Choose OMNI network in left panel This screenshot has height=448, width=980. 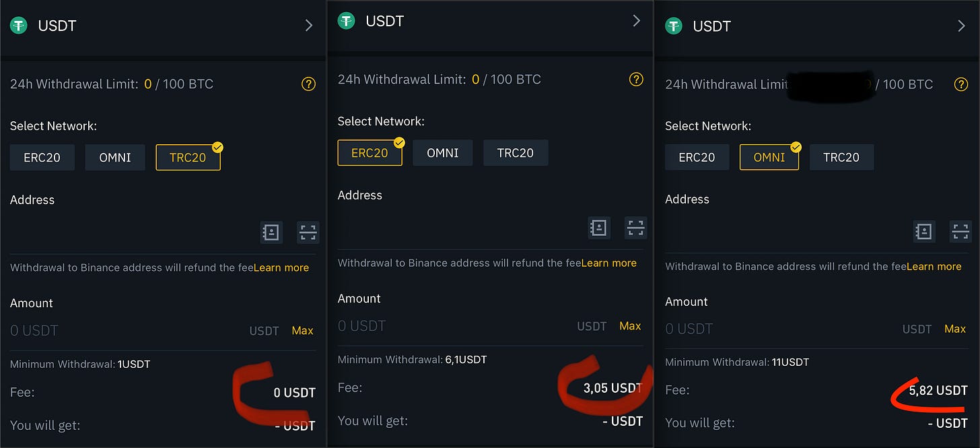(x=114, y=158)
